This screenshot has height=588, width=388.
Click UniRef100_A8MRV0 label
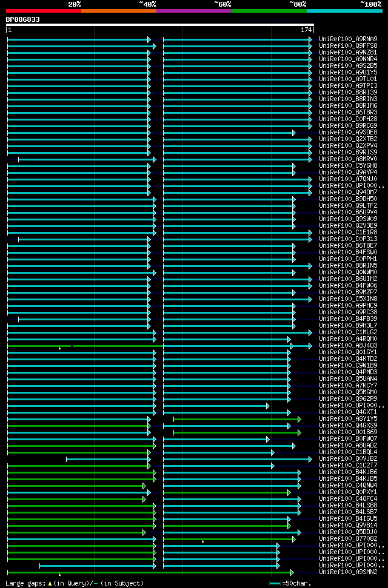click(348, 159)
